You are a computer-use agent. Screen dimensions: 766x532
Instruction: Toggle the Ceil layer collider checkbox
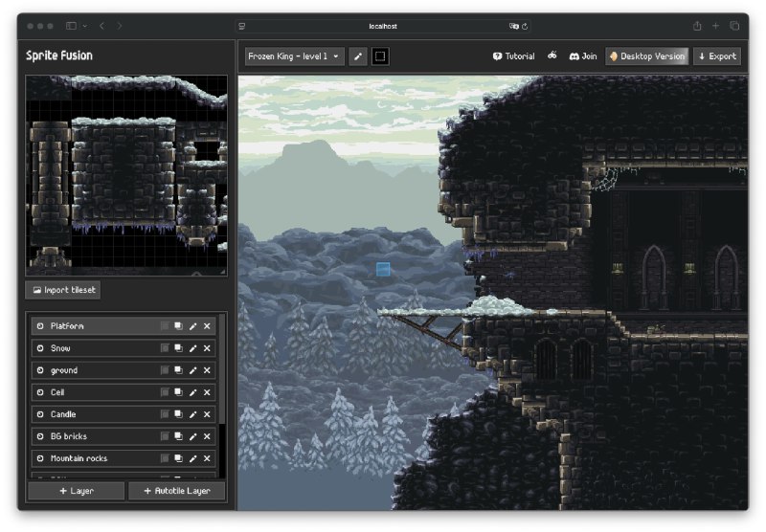tap(164, 392)
